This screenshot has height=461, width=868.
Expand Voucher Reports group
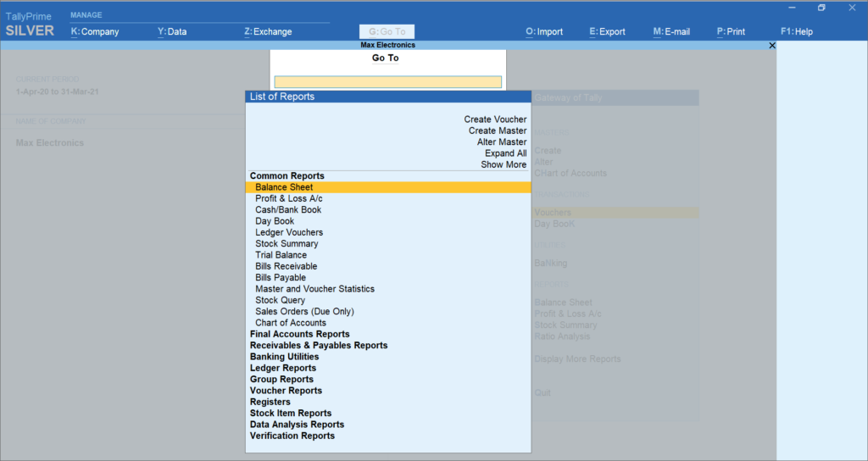[286, 391]
